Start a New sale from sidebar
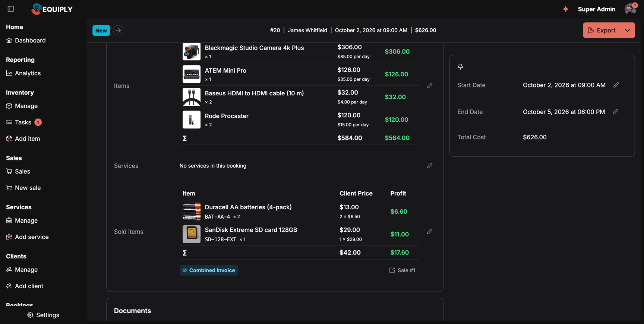This screenshot has height=324, width=644. click(23, 188)
